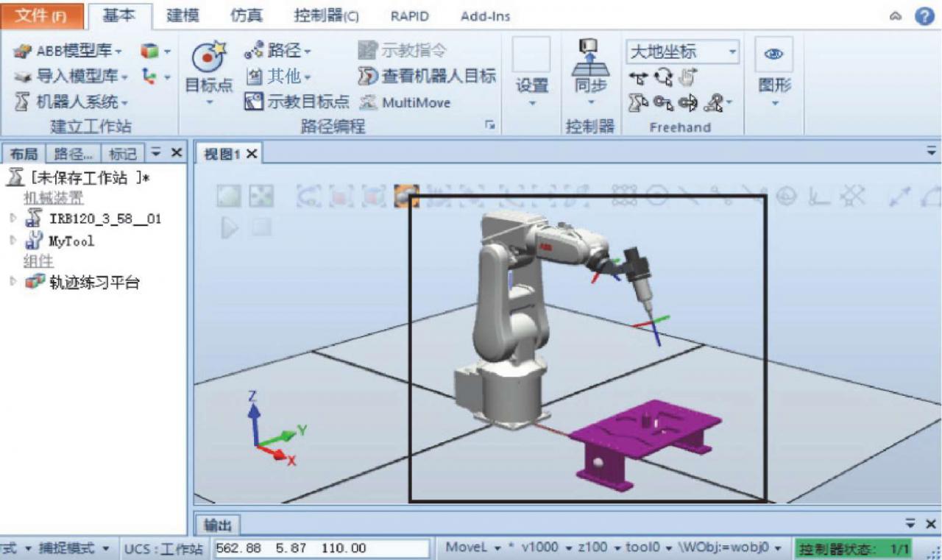Click the 路径 path icon
This screenshot has width=942, height=560.
(x=255, y=51)
